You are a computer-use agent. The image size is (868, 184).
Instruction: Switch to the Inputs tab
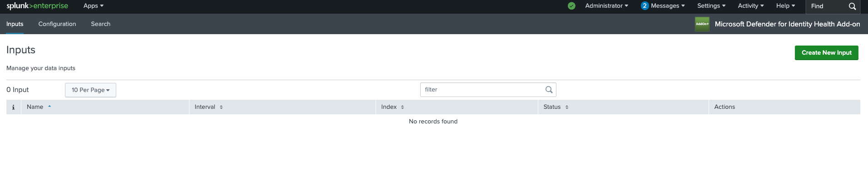pyautogui.click(x=15, y=24)
